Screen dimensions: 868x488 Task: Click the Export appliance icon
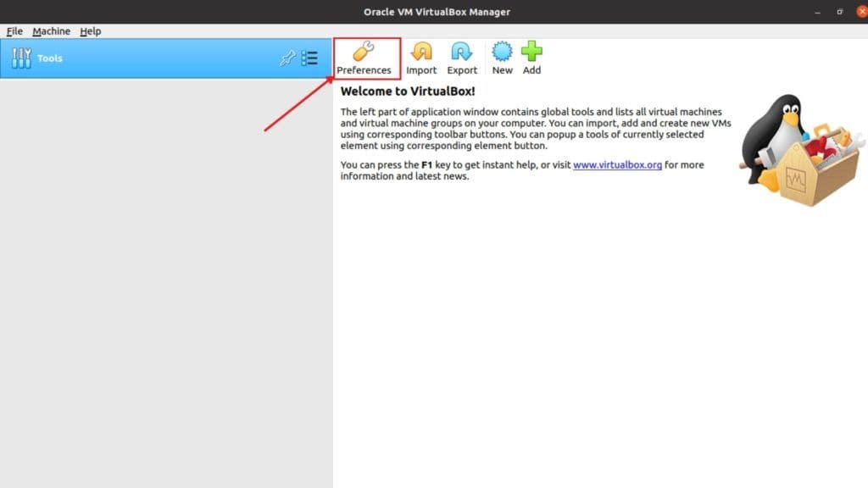point(462,58)
